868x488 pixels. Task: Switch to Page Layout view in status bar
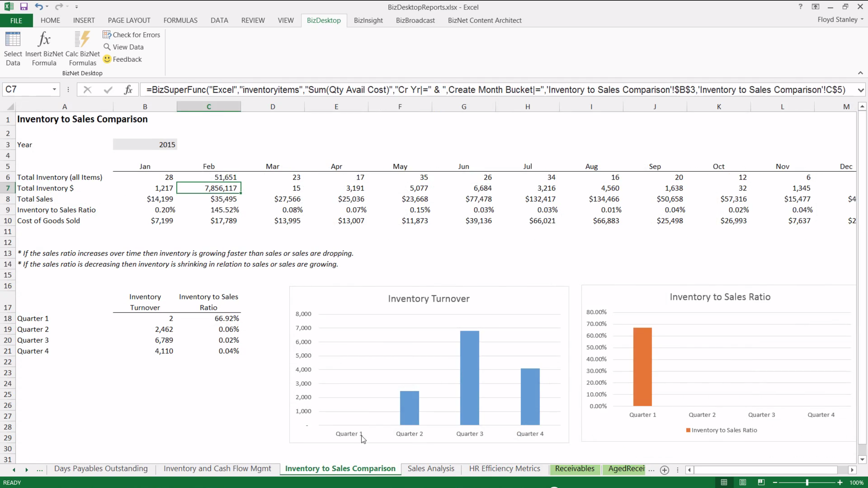[743, 482]
